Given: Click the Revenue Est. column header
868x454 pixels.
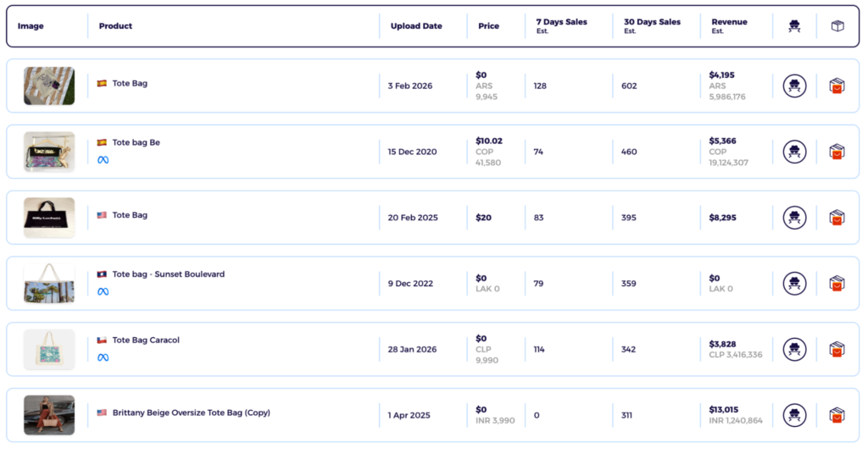Looking at the screenshot, I should (729, 25).
